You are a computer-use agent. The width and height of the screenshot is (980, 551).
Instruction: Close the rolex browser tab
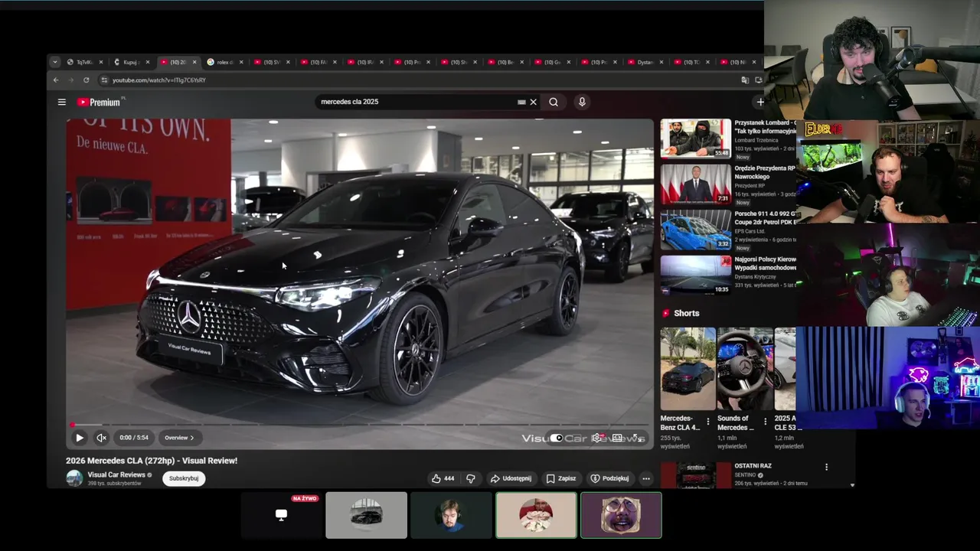[241, 62]
